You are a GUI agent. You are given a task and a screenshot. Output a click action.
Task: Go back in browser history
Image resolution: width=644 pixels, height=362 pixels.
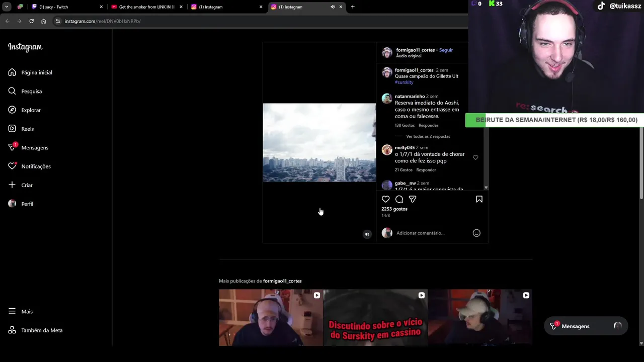[7, 21]
